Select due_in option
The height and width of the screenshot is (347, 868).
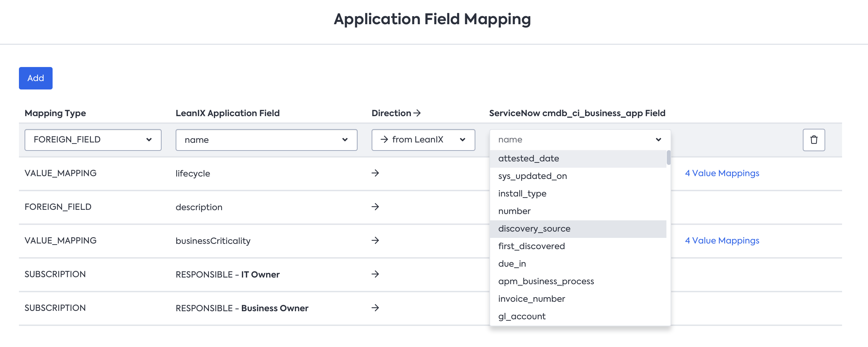578,264
